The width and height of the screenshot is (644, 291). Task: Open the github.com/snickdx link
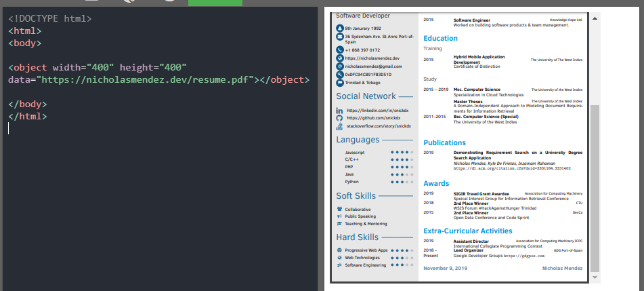[373, 118]
